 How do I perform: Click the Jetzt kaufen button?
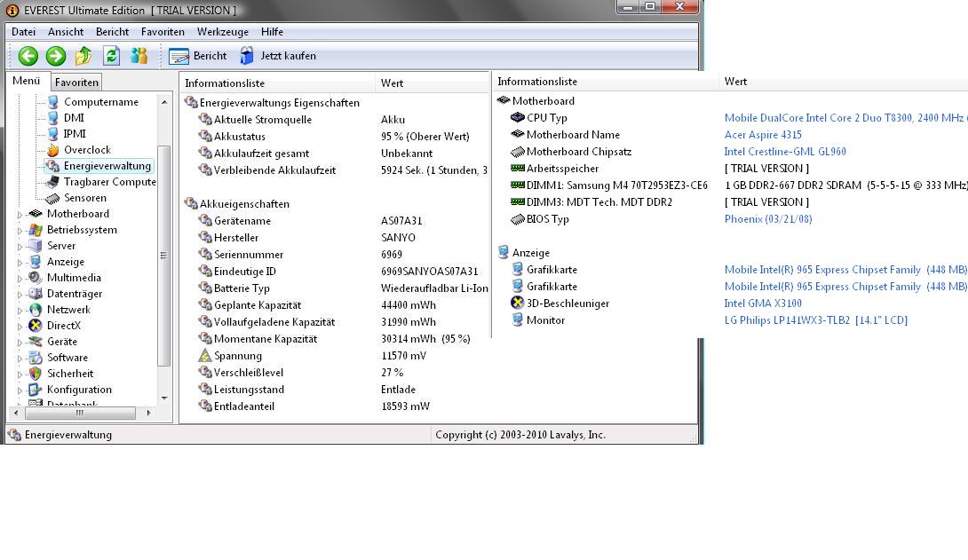coord(278,56)
